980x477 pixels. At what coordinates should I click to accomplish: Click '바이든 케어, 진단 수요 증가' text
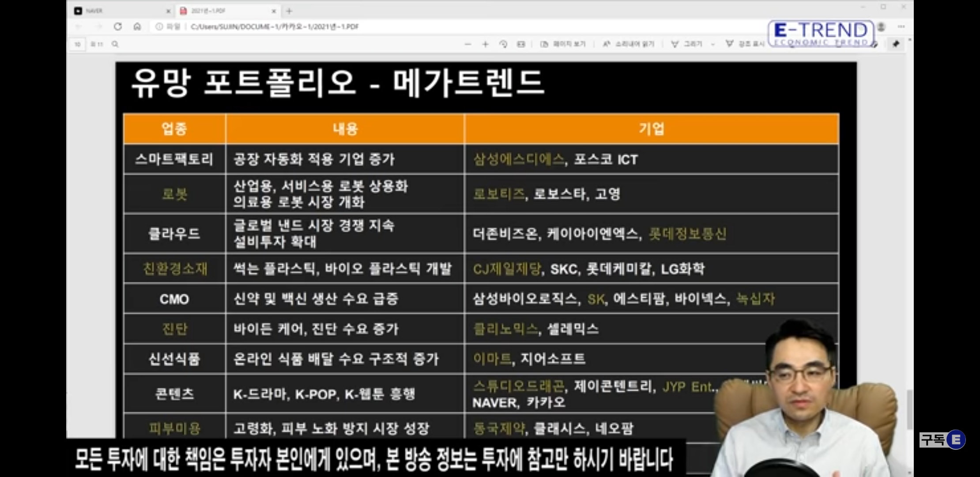click(316, 329)
